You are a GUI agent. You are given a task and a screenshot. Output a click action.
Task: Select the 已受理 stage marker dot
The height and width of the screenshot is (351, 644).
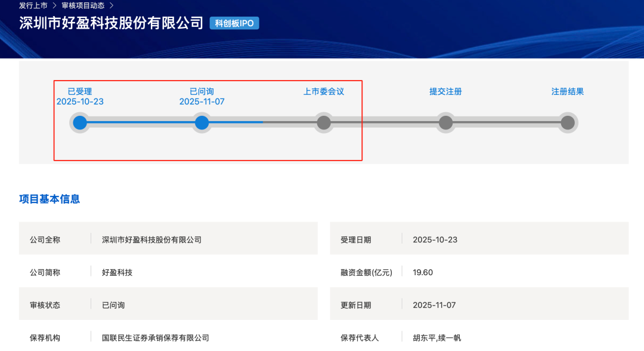pos(80,122)
